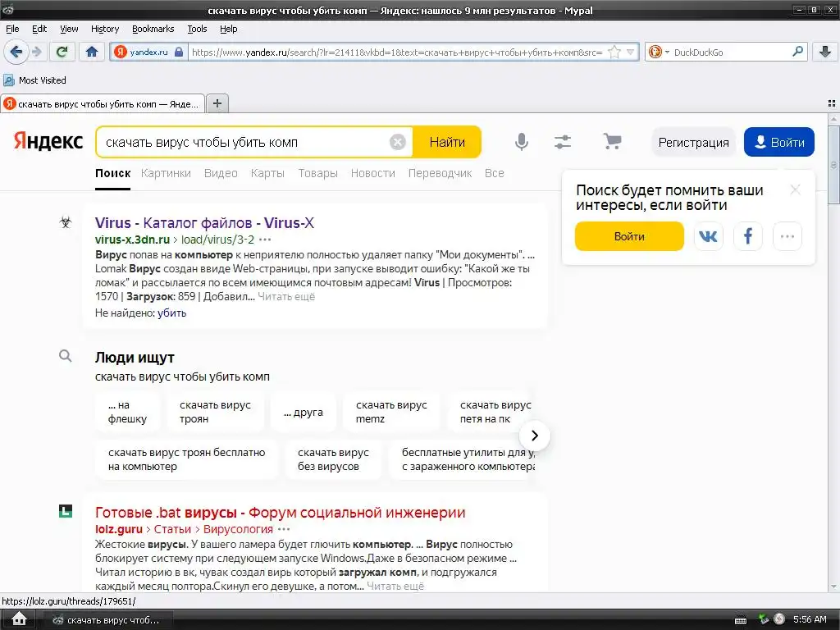This screenshot has height=630, width=840.
Task: Open the tab groups grid icon
Action: click(832, 103)
